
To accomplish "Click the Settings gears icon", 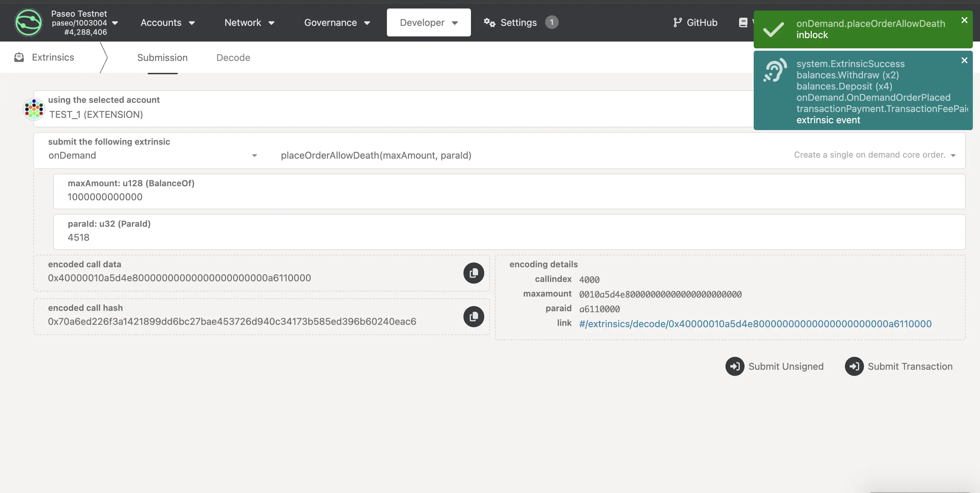I will (x=489, y=22).
